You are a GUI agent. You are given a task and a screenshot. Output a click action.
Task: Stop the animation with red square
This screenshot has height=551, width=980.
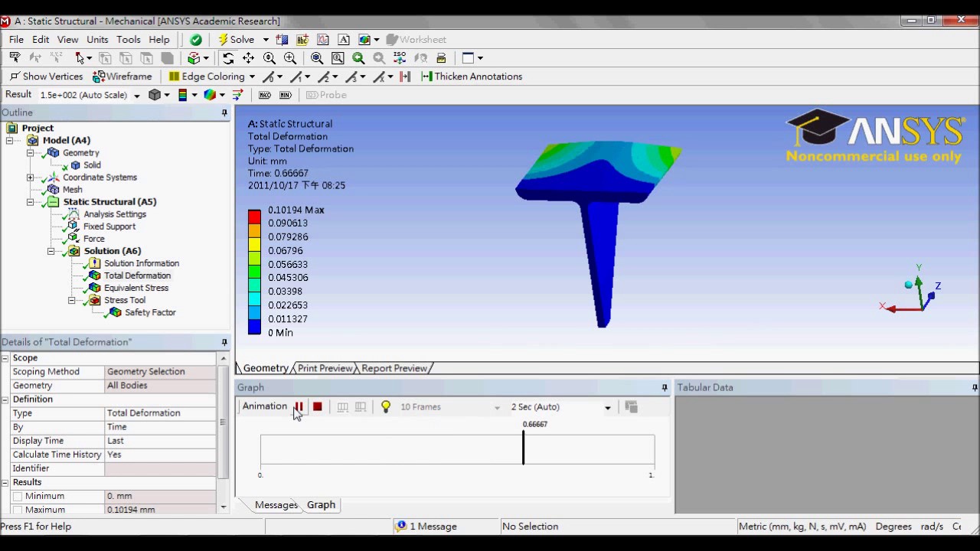coord(317,407)
